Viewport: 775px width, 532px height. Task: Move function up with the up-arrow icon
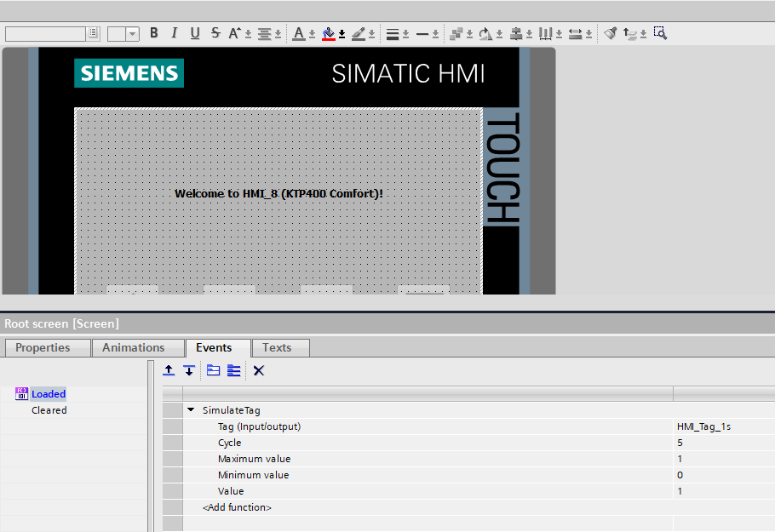coord(169,370)
